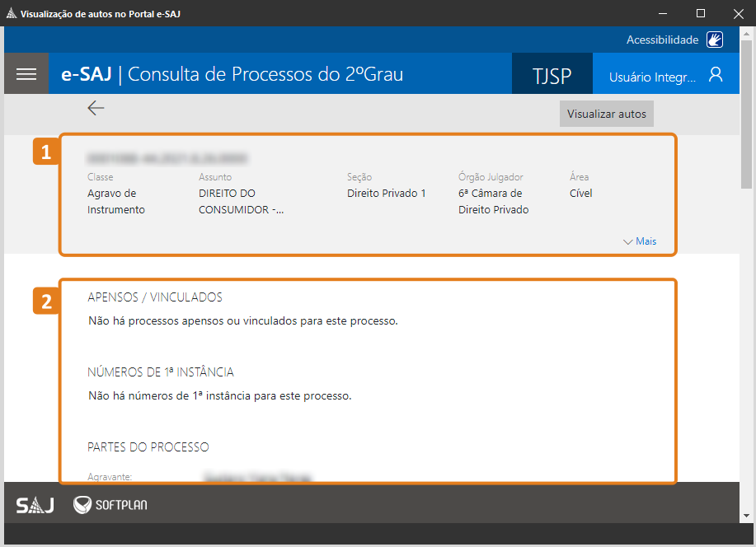Image resolution: width=756 pixels, height=547 pixels.
Task: Click DIREITO DO CONSUMIDOR subject text
Action: click(x=241, y=202)
